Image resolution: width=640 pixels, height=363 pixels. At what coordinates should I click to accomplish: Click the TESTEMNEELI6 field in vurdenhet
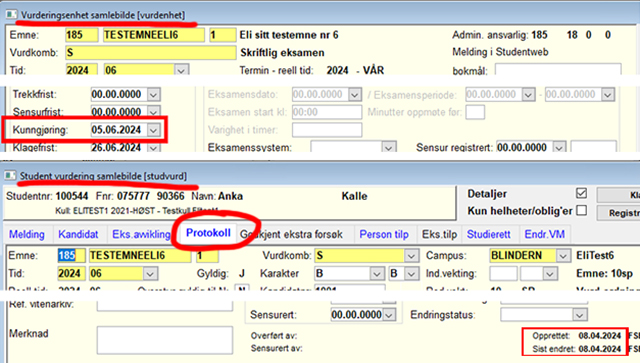[153, 35]
